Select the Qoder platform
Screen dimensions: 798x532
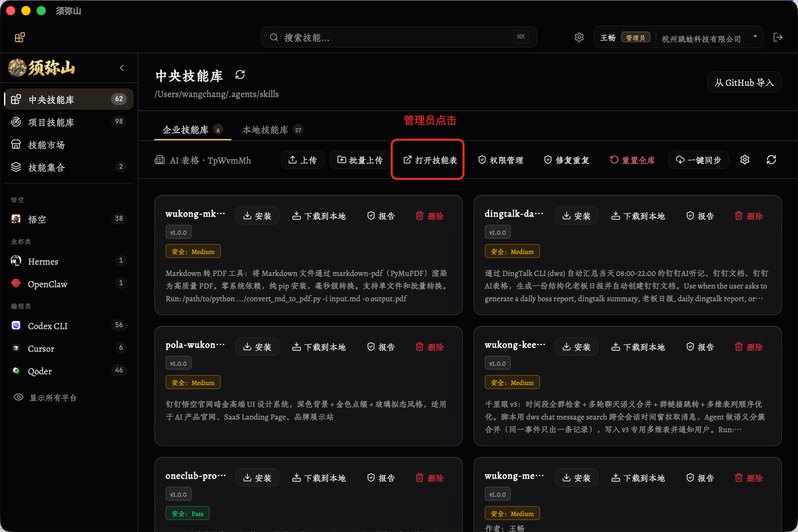(69, 371)
